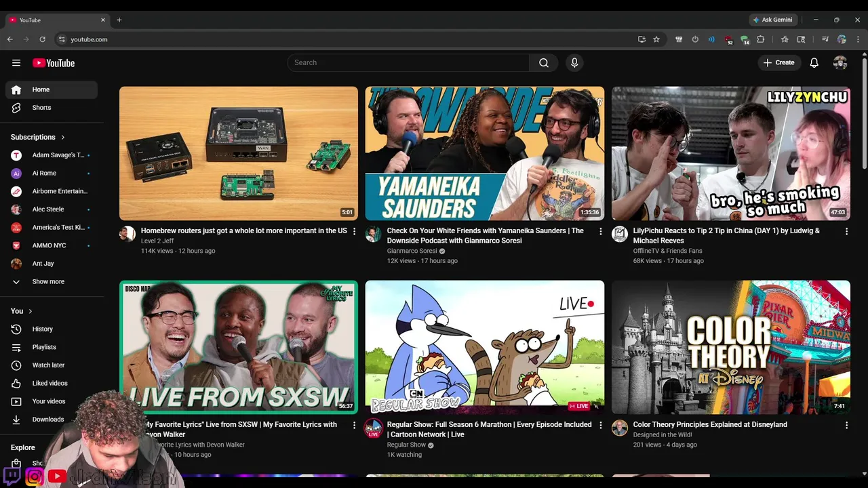
Task: Open the hamburger guide menu
Action: (16, 63)
